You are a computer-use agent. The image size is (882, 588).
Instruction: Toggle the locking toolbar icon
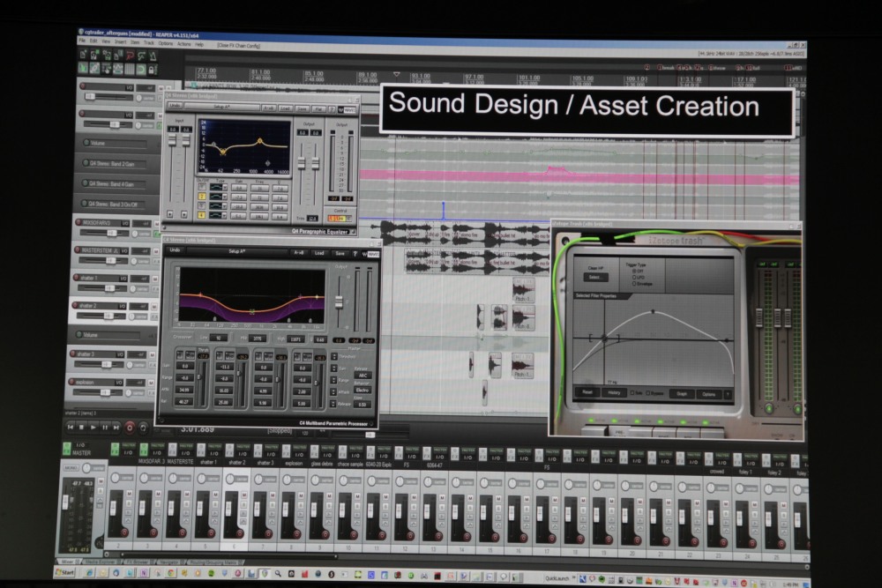tap(152, 70)
